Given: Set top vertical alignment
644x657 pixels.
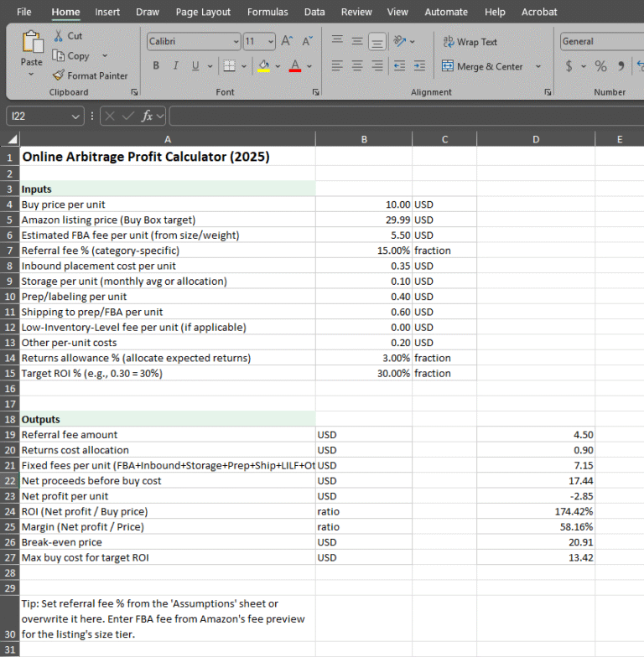Looking at the screenshot, I should [337, 40].
